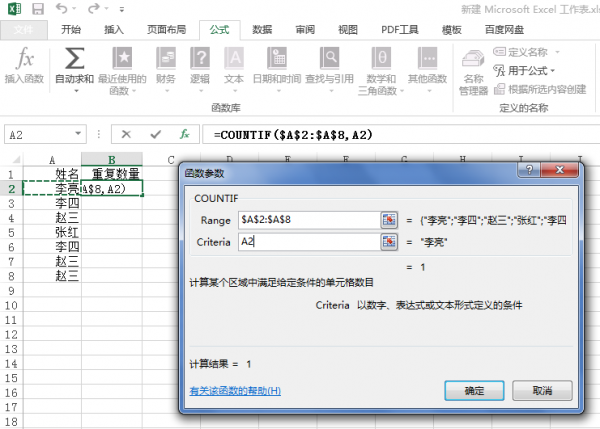The height and width of the screenshot is (429, 600).
Task: Collapse dialog via the Range selector icon
Action: pos(389,220)
